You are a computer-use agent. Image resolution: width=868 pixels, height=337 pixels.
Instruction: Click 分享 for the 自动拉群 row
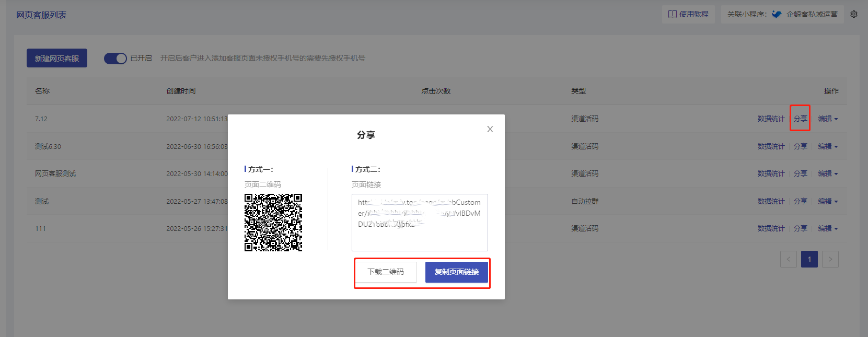click(x=801, y=201)
